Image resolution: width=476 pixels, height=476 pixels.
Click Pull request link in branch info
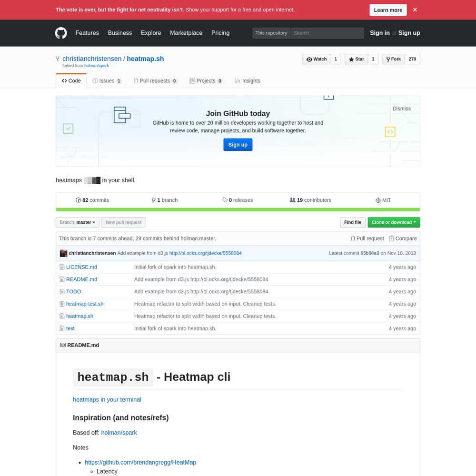tap(367, 238)
